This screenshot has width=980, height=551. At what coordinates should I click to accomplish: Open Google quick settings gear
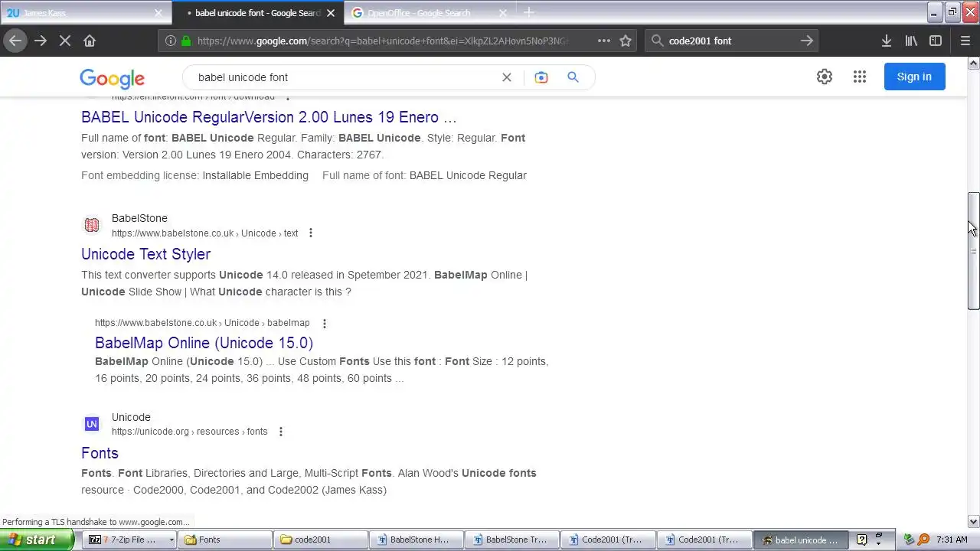pos(825,77)
